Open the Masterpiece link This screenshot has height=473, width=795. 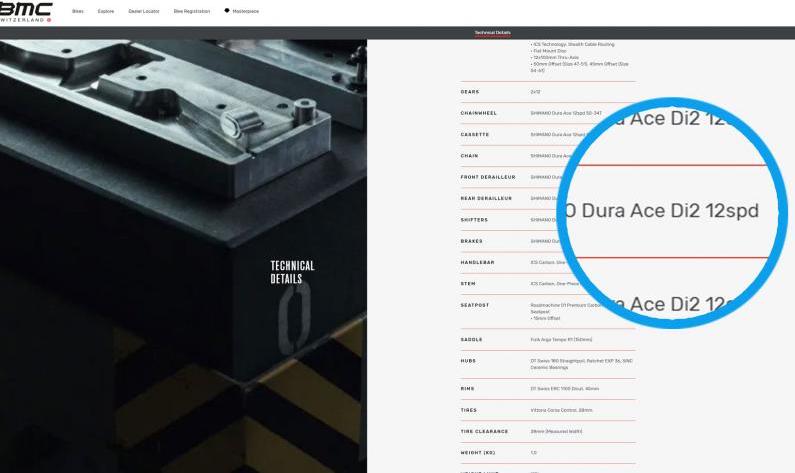(245, 11)
